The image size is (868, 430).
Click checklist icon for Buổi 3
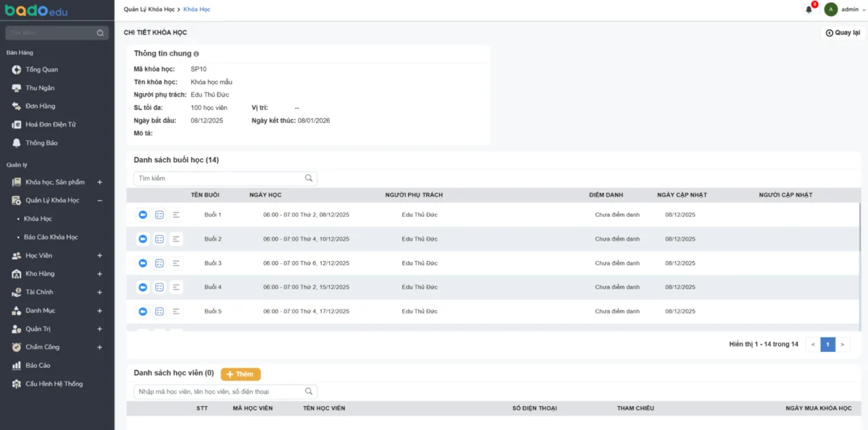pyautogui.click(x=159, y=263)
